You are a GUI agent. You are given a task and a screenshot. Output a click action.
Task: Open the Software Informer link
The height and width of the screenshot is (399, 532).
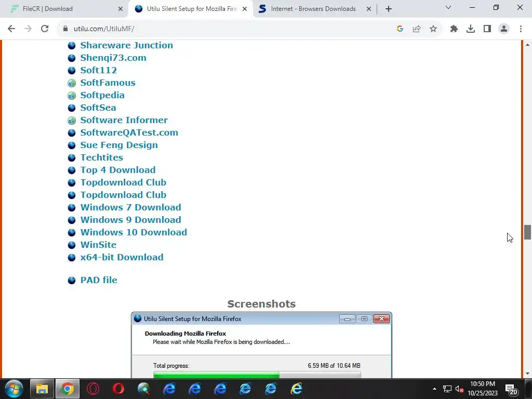tap(124, 120)
